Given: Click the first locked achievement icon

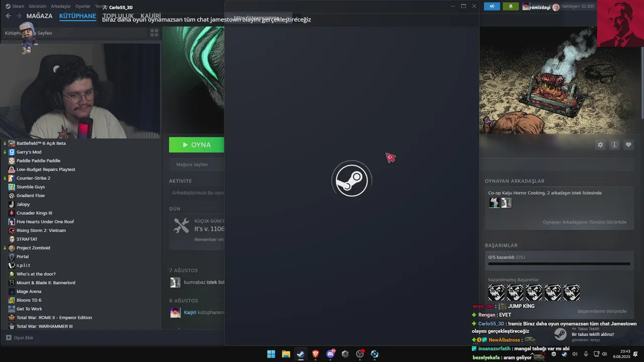Looking at the screenshot, I should click(496, 293).
